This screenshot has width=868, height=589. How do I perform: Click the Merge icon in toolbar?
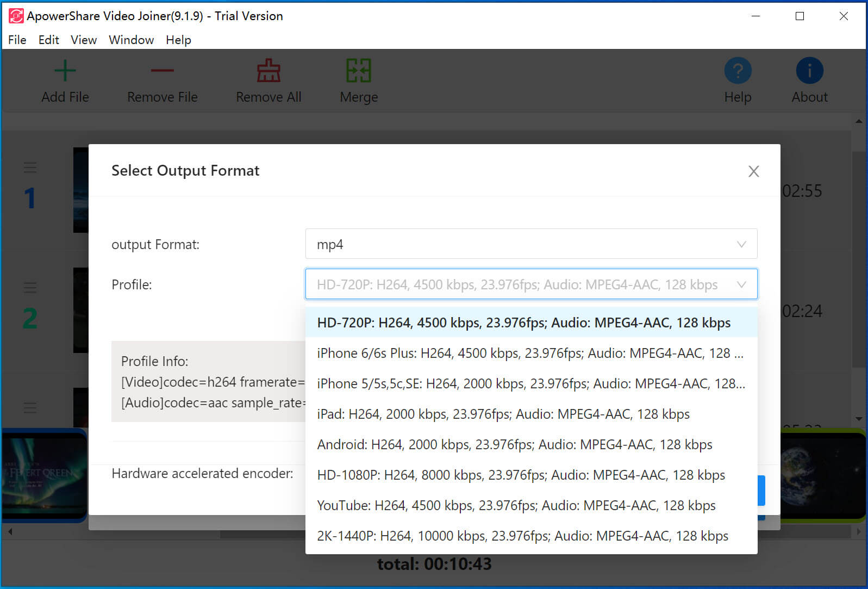(x=359, y=71)
